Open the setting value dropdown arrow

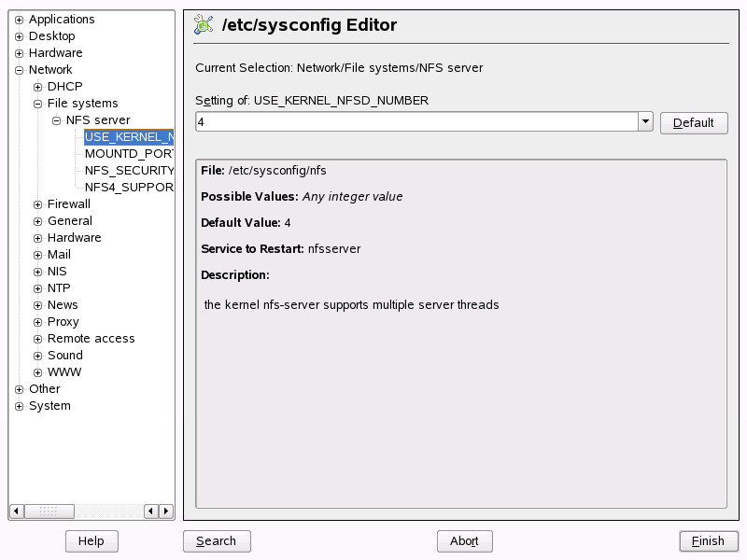point(645,122)
